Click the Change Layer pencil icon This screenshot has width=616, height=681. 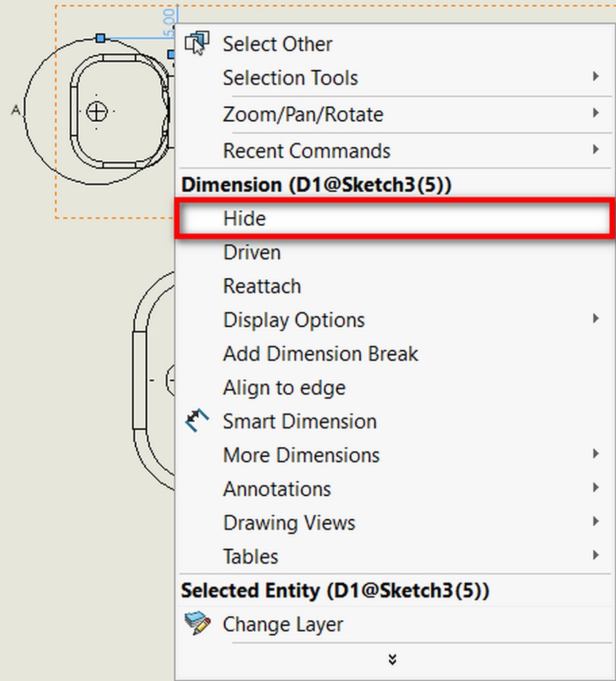tap(197, 624)
